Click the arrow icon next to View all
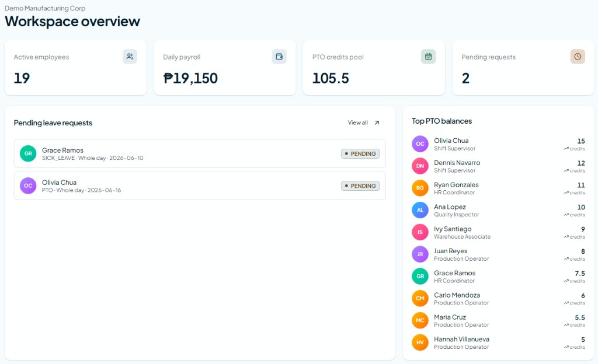The width and height of the screenshot is (598, 364). [x=377, y=123]
